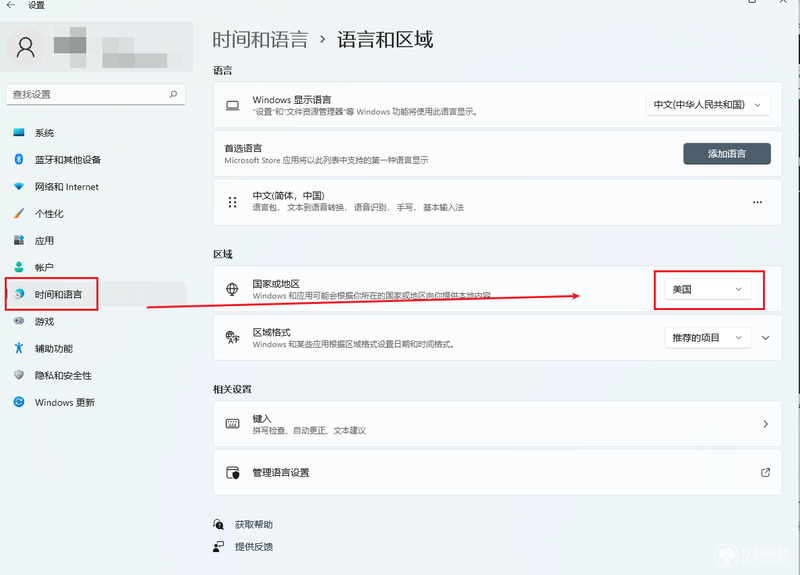The height and width of the screenshot is (575, 800).
Task: Select 辅助功能 in the sidebar
Action: click(95, 348)
